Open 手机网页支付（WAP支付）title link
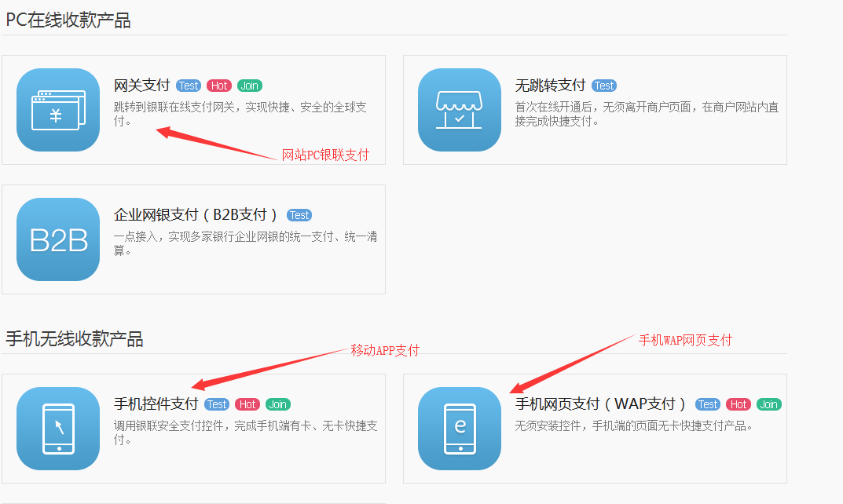Image resolution: width=843 pixels, height=504 pixels. point(602,404)
